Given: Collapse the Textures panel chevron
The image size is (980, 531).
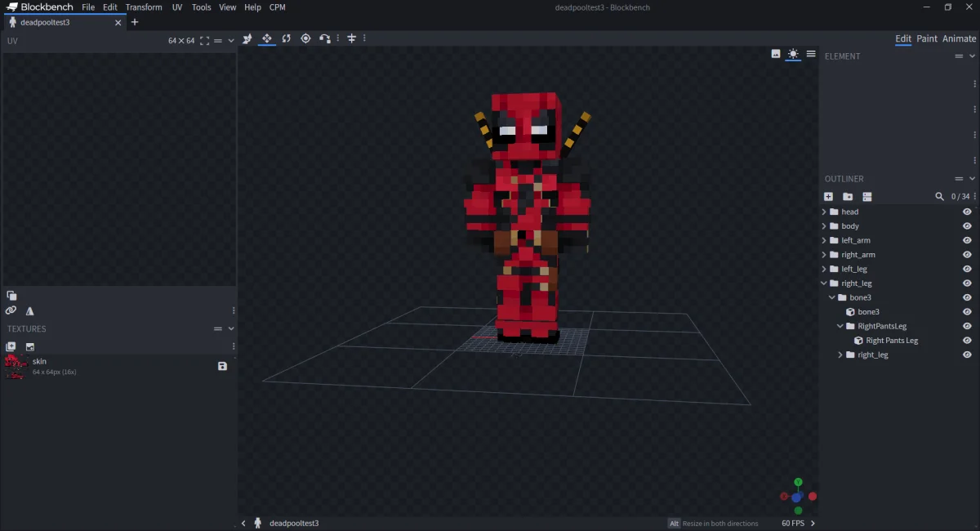Looking at the screenshot, I should pyautogui.click(x=231, y=328).
